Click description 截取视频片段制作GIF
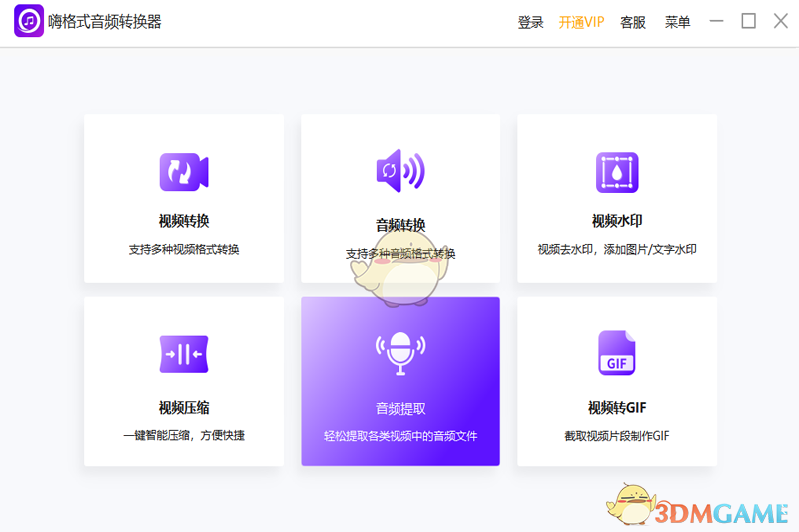The height and width of the screenshot is (532, 799). (617, 436)
